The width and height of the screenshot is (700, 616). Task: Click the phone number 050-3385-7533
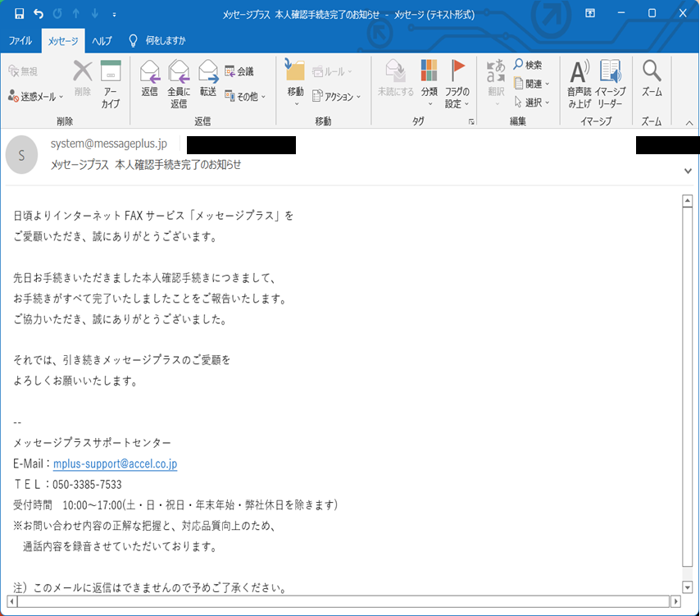point(87,485)
